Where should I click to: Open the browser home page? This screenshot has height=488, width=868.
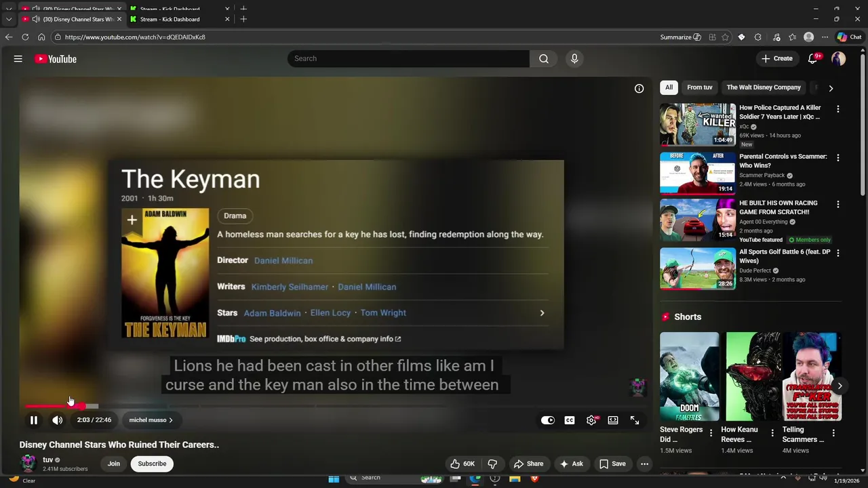point(41,37)
